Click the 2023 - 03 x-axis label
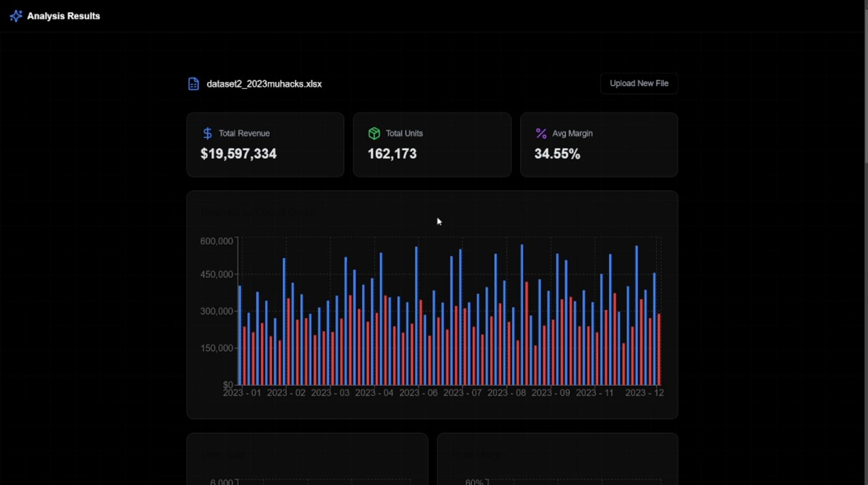Viewport: 868px width, 485px height. pyautogui.click(x=330, y=393)
